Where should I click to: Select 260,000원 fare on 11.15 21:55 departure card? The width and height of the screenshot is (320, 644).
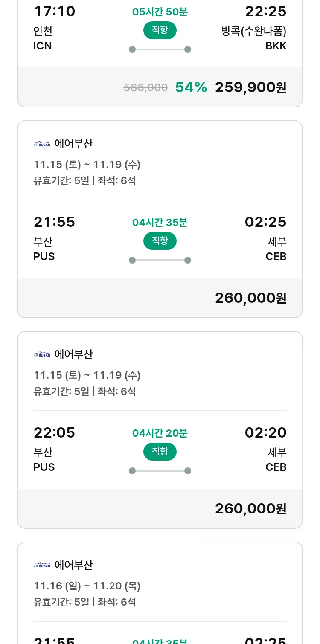point(250,298)
